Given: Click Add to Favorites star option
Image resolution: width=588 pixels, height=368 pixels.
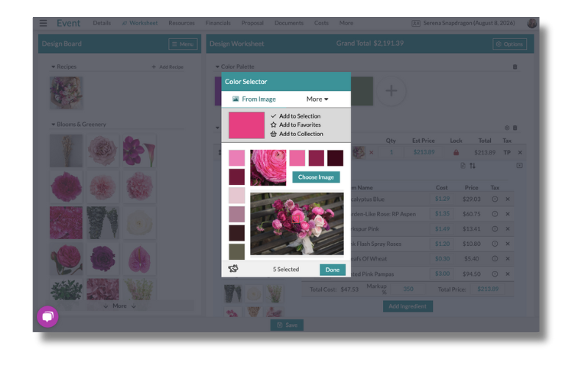Looking at the screenshot, I should click(296, 125).
